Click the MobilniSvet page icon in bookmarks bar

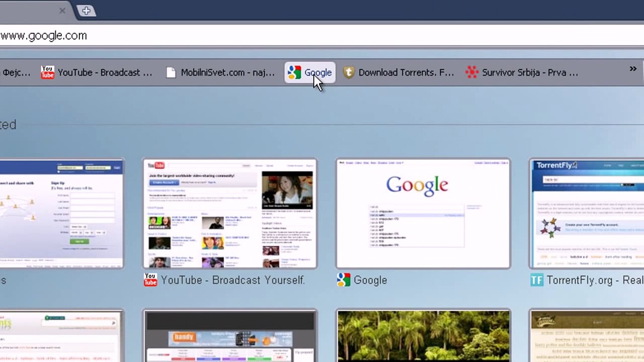(171, 73)
